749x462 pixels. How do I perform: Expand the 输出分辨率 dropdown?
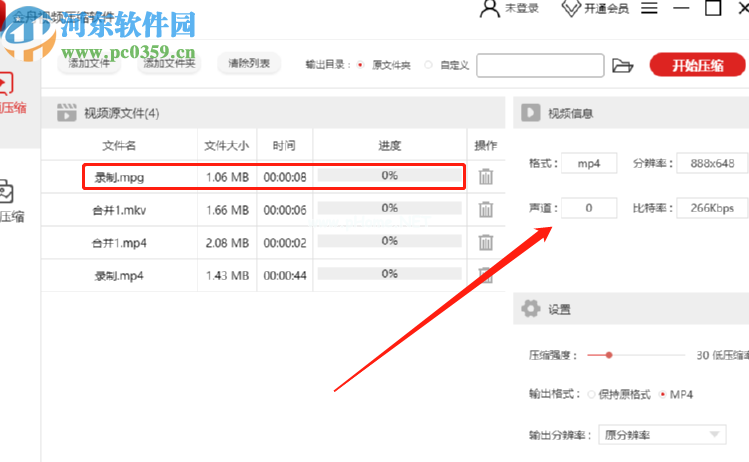coord(662,435)
